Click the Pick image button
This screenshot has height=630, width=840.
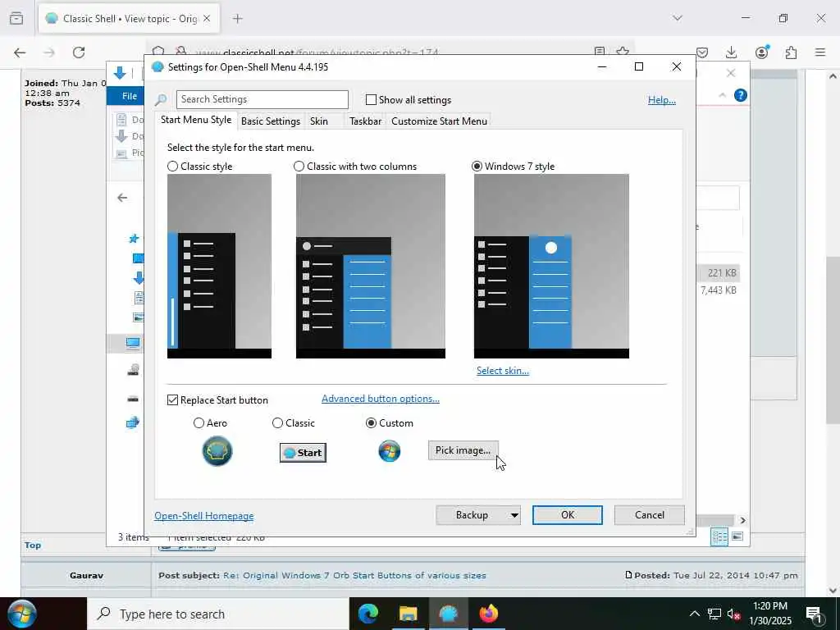[463, 450]
